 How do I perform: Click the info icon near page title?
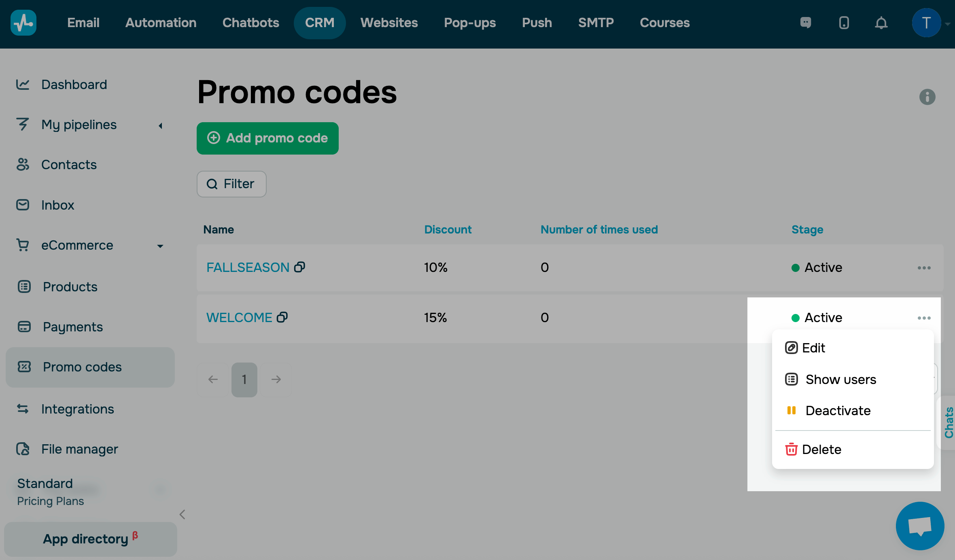927,97
